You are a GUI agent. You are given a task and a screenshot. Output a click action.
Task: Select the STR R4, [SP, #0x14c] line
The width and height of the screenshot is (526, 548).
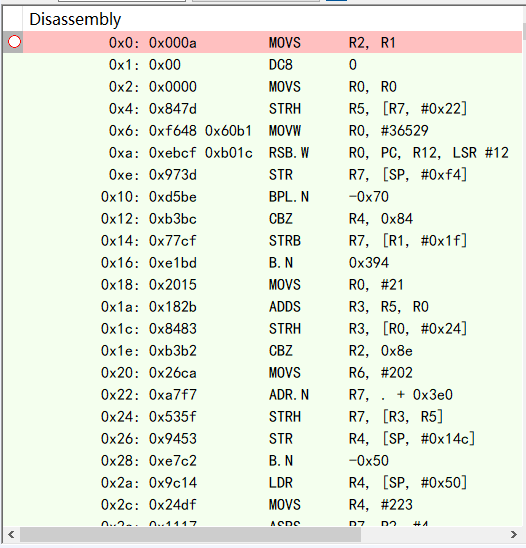coord(272,439)
